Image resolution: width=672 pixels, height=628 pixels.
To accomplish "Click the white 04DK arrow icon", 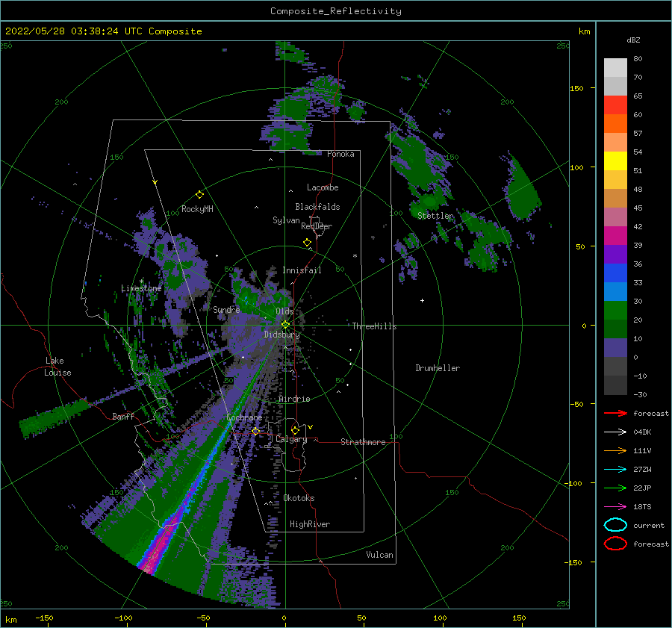I will (615, 432).
